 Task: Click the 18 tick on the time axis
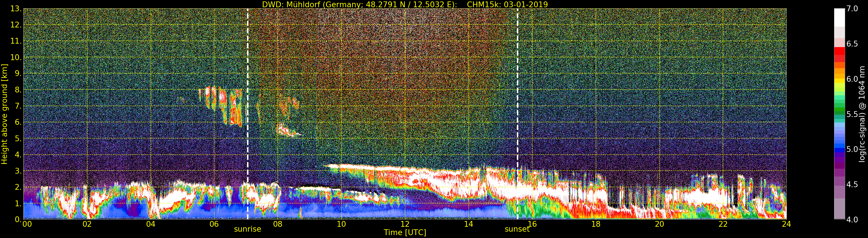[x=596, y=224]
